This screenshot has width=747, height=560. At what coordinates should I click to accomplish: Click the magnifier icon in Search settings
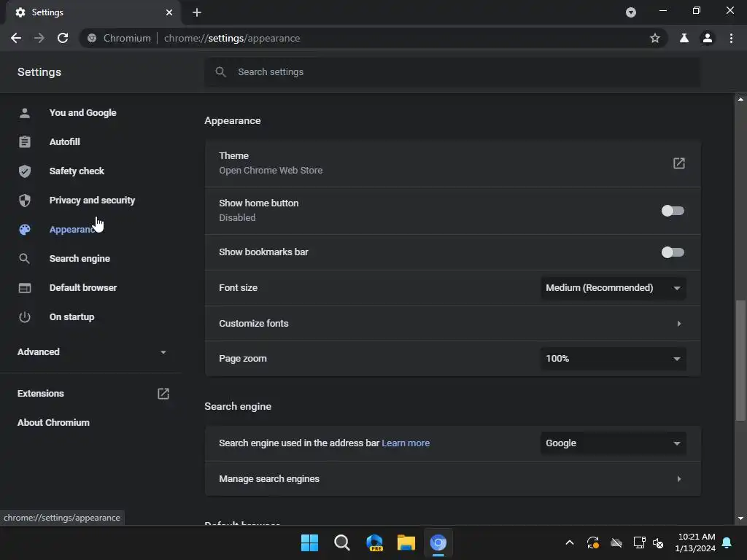point(220,72)
